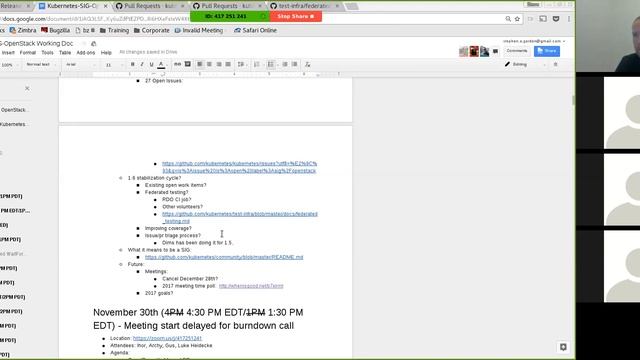The image size is (640, 360).
Task: Switch to the test-infra/federated tab
Action: [x=304, y=6]
